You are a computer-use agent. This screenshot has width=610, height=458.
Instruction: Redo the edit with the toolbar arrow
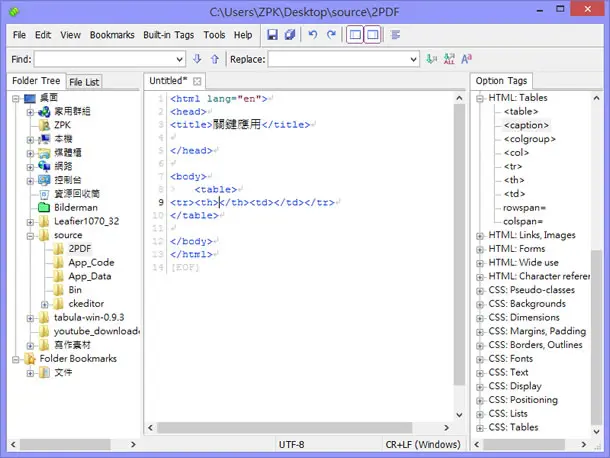coord(331,35)
